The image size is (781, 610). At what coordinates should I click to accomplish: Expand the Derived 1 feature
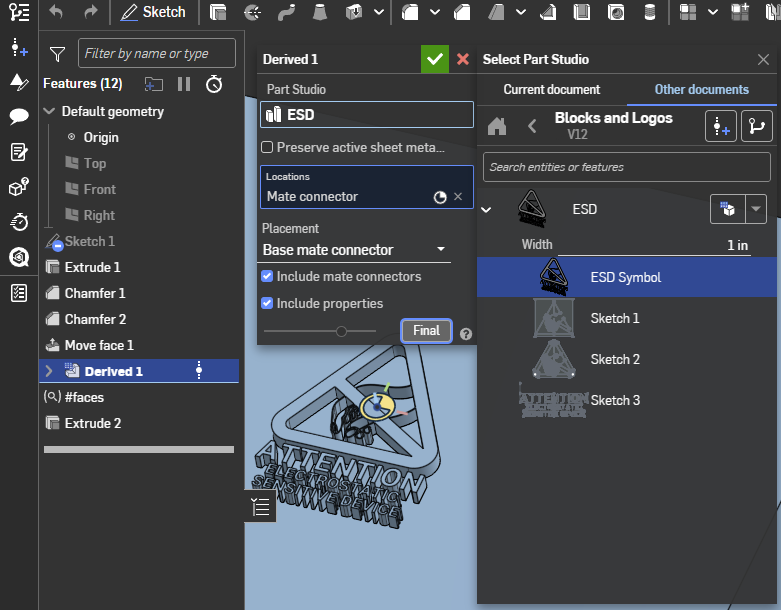pos(49,371)
